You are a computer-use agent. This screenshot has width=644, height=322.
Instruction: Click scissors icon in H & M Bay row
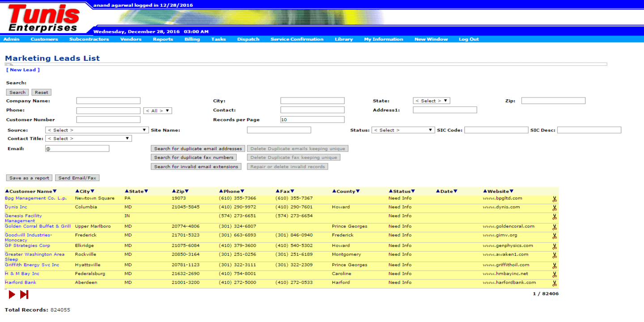click(x=555, y=275)
